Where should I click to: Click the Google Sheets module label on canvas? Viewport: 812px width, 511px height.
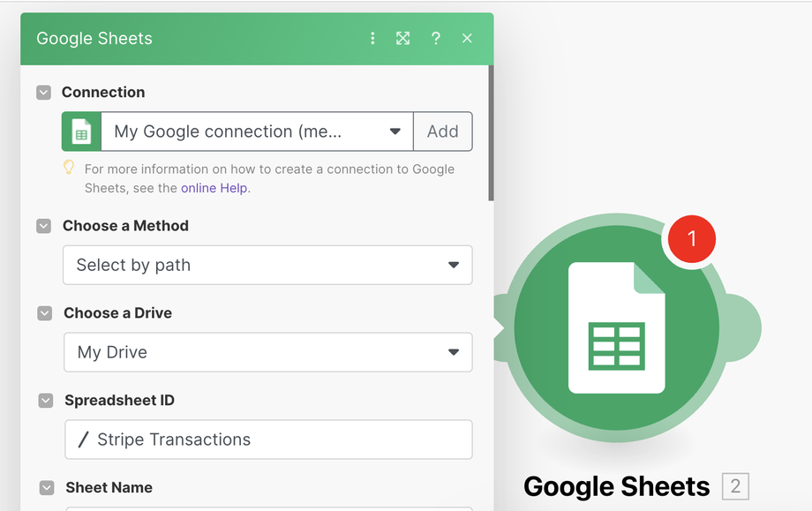tap(616, 486)
